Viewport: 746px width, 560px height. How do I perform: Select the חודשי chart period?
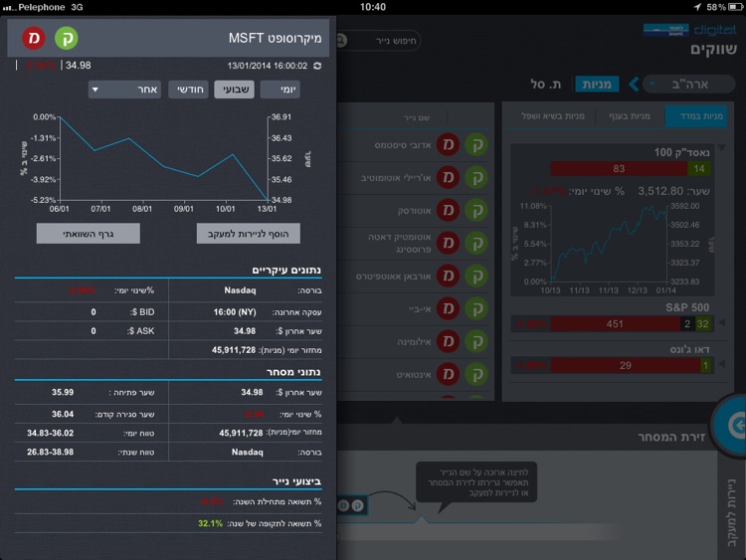tap(188, 90)
